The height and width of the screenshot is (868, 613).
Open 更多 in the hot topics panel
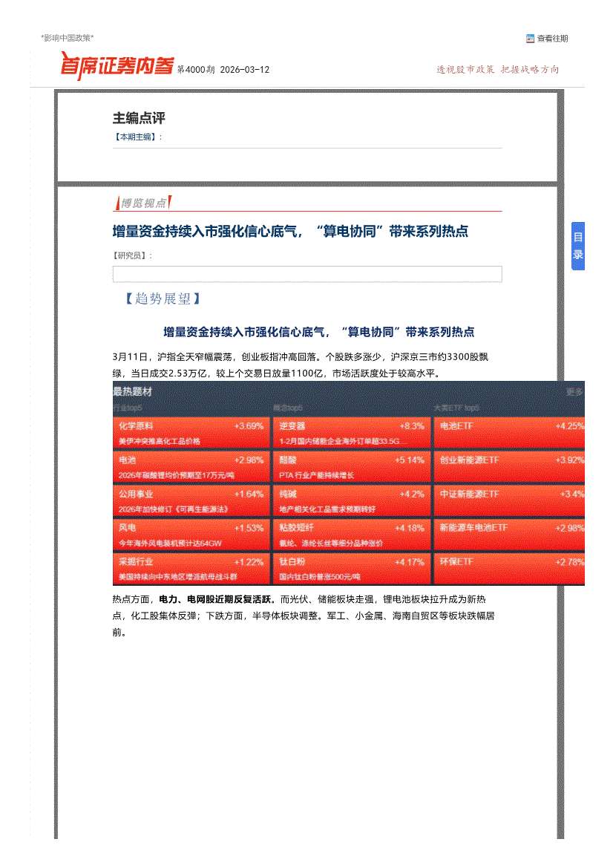click(x=574, y=392)
